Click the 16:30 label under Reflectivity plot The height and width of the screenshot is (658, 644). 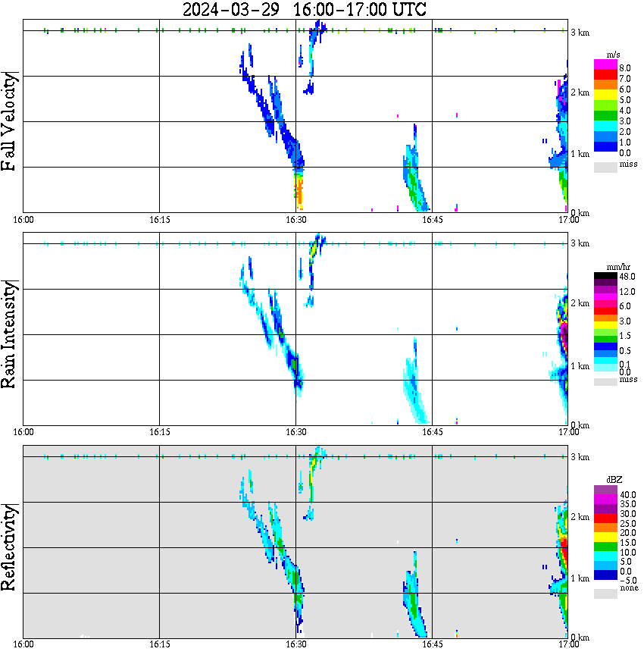[295, 644]
